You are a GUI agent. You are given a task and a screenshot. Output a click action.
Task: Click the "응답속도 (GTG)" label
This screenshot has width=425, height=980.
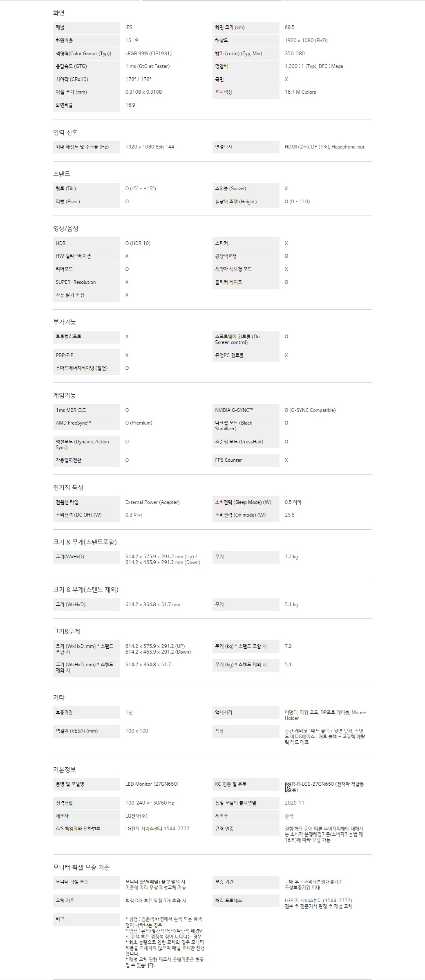point(71,66)
